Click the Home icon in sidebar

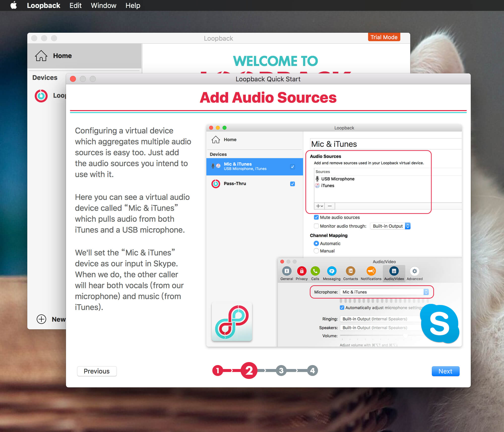41,56
